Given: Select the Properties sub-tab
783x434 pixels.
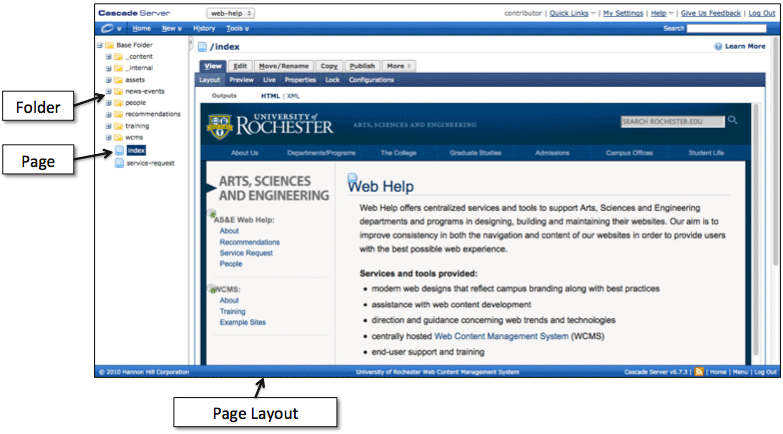Looking at the screenshot, I should click(300, 80).
